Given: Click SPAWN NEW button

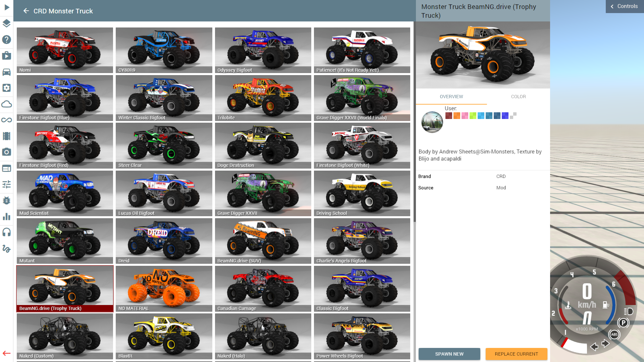Looking at the screenshot, I should coord(449,354).
